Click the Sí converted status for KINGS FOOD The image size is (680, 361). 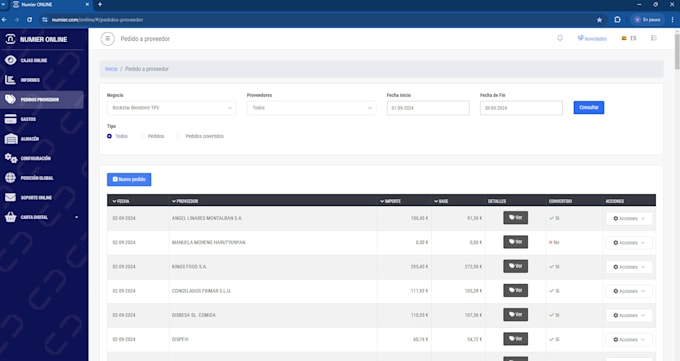click(x=554, y=266)
